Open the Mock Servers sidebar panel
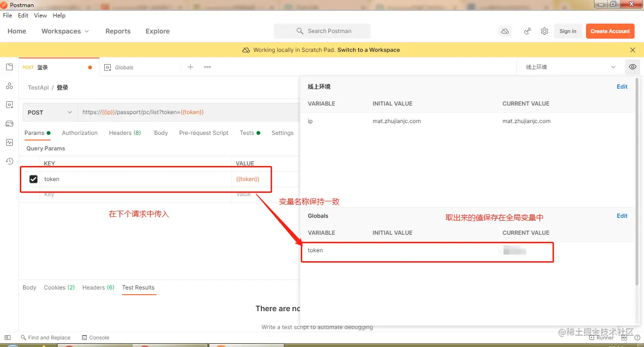The width and height of the screenshot is (644, 347). coord(9,124)
